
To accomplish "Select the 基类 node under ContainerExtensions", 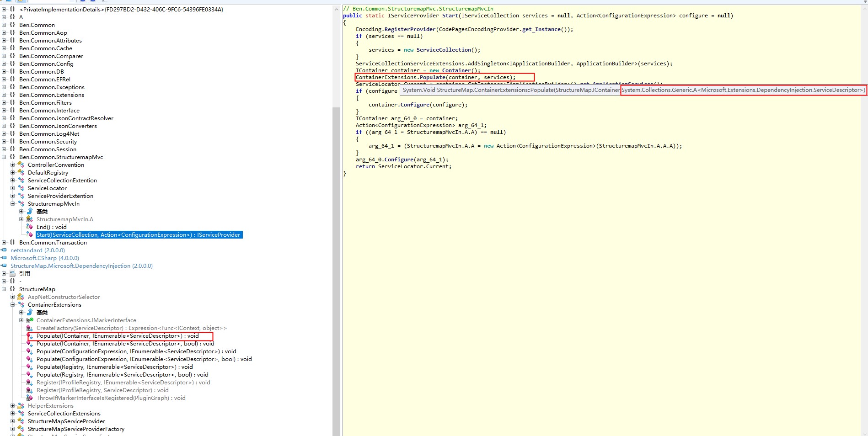I will click(42, 312).
